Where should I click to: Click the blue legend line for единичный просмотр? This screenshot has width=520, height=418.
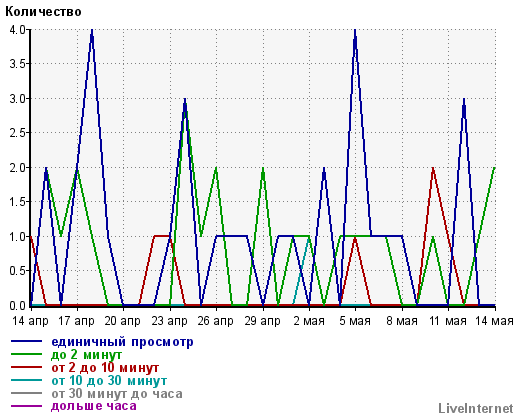pyautogui.click(x=27, y=341)
